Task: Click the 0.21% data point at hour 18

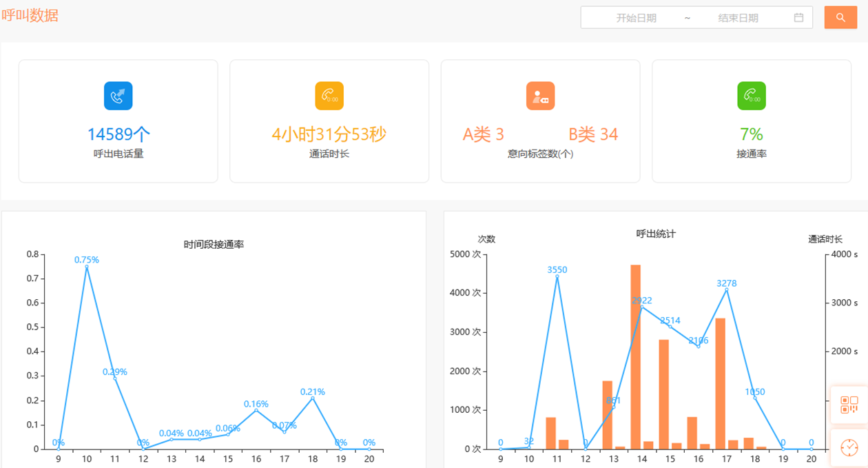Action: [312, 398]
